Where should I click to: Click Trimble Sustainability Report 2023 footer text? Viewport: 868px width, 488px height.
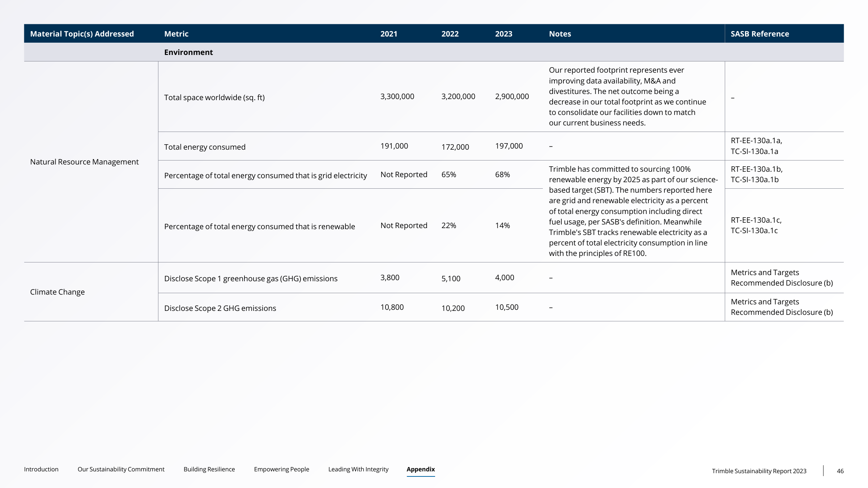coord(759,471)
